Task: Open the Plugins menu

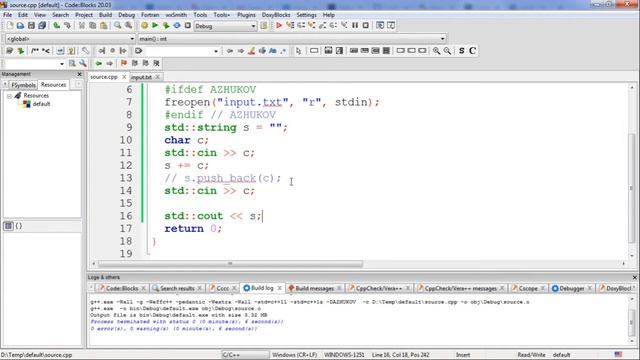Action: (x=246, y=15)
